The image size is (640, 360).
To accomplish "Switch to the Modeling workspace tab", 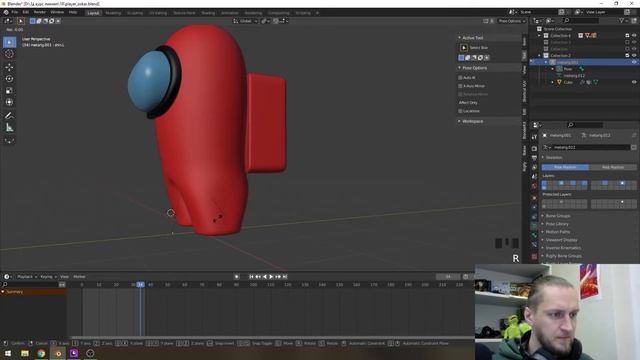I will 113,13.
